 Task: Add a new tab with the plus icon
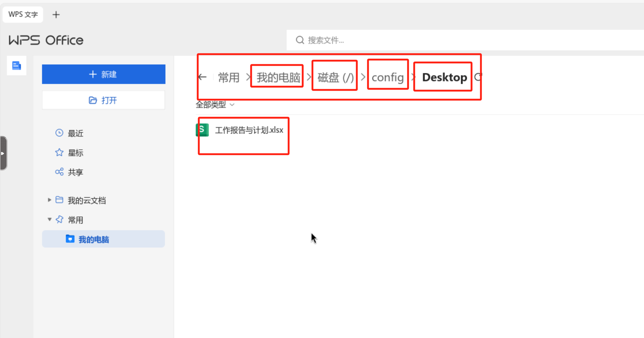56,15
